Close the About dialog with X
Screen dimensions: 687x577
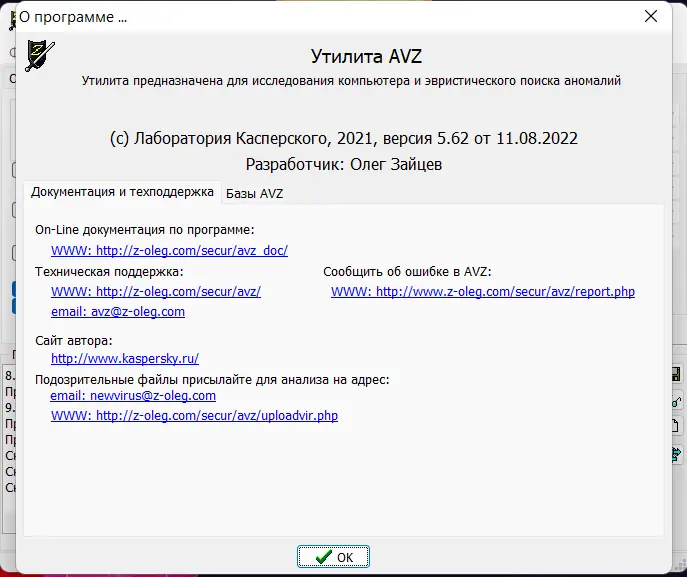click(651, 16)
